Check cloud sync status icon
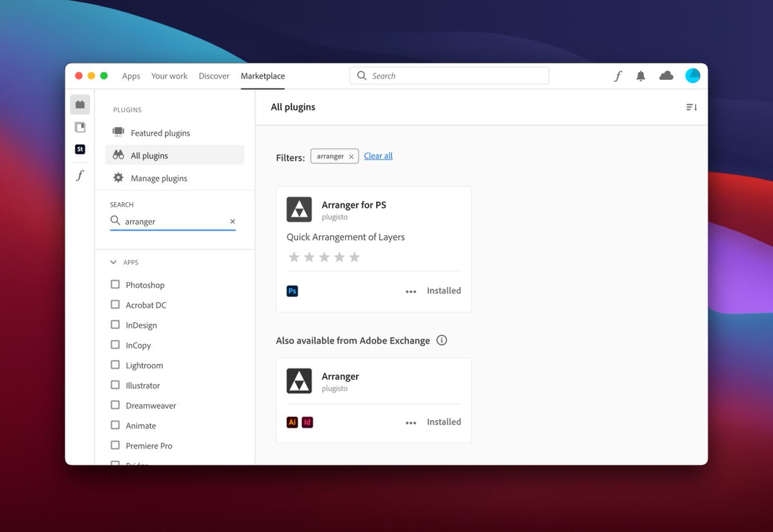The height and width of the screenshot is (532, 773). [x=666, y=76]
